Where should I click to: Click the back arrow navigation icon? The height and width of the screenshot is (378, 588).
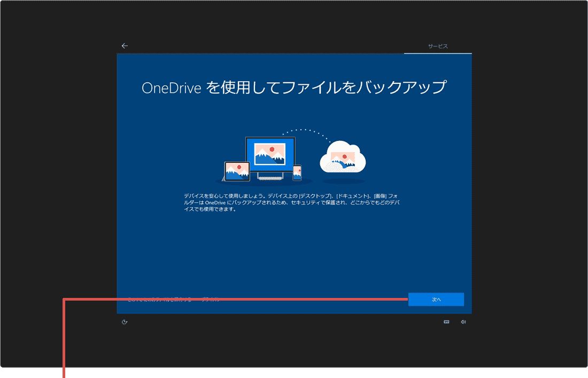point(125,45)
